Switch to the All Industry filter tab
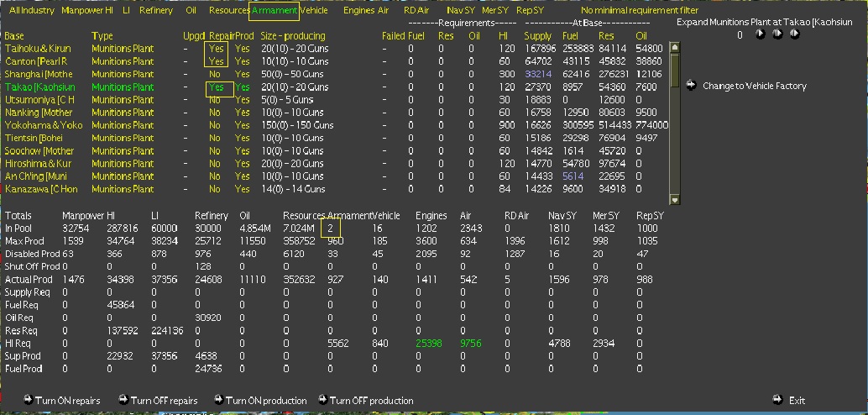This screenshot has width=868, height=415. tap(32, 11)
